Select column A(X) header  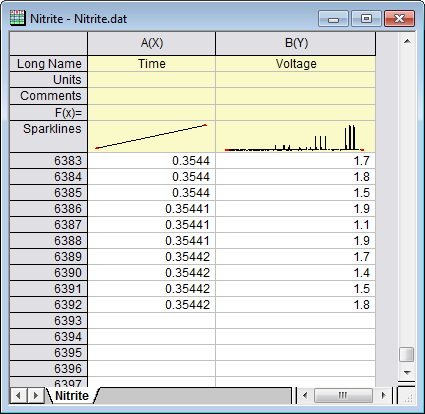pos(152,43)
